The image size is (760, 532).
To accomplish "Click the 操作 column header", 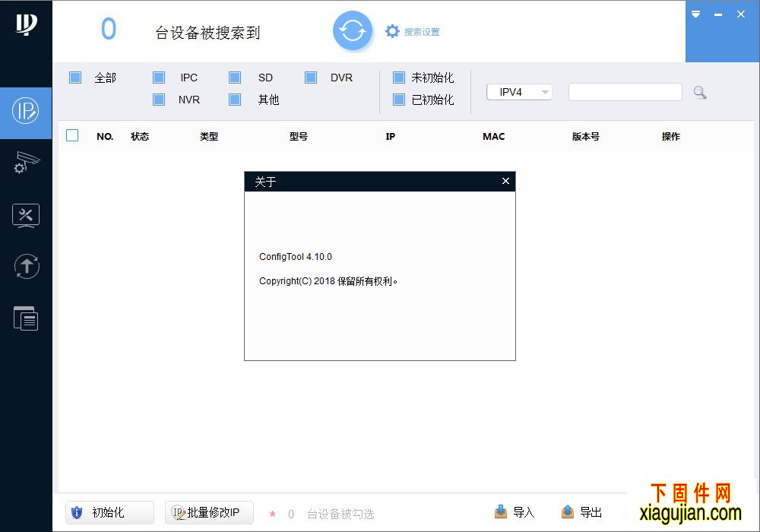I will (671, 137).
